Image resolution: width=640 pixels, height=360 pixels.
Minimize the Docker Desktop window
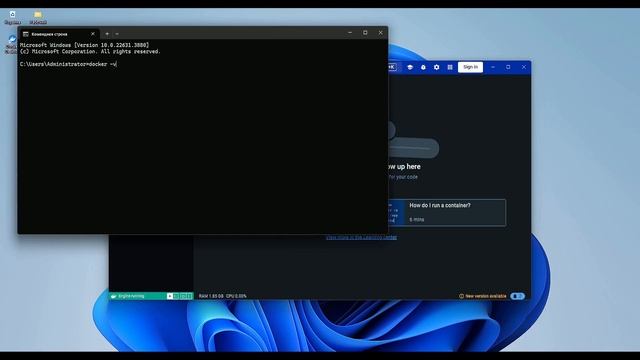pyautogui.click(x=493, y=67)
